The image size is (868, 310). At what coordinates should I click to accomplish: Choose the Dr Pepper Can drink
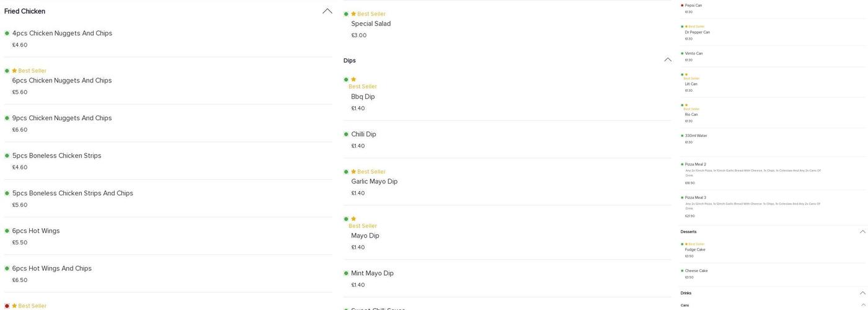(x=697, y=32)
